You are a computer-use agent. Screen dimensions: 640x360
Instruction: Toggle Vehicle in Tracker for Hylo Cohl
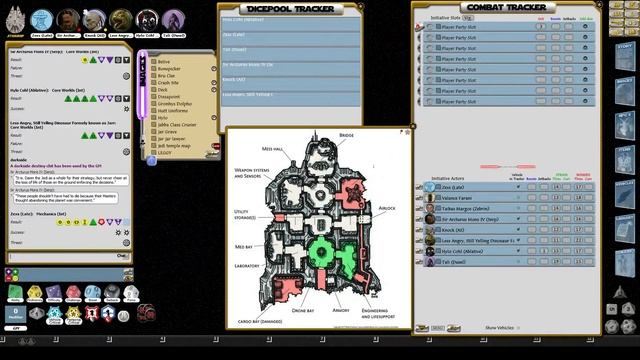coord(518,251)
